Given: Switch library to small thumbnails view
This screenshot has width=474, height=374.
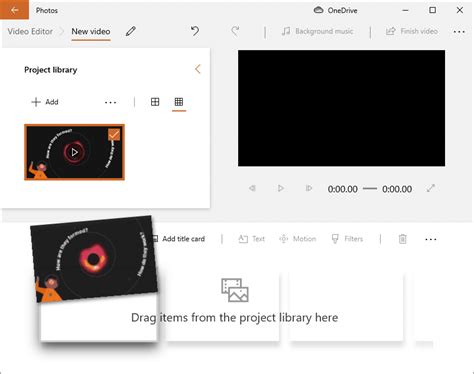Looking at the screenshot, I should [179, 102].
